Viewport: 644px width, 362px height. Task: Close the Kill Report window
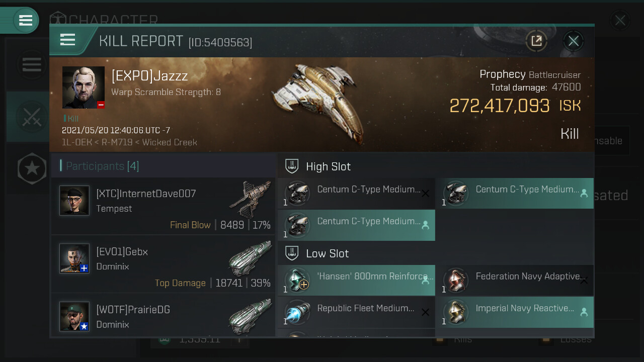[573, 41]
